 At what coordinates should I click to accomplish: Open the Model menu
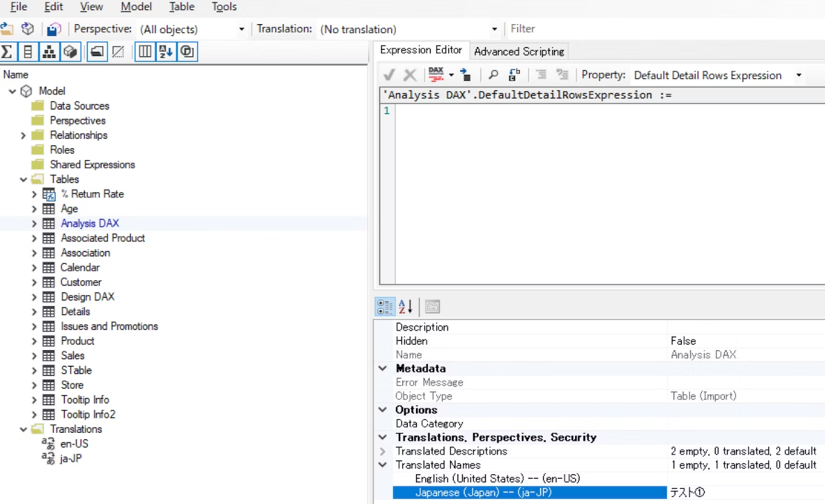136,7
